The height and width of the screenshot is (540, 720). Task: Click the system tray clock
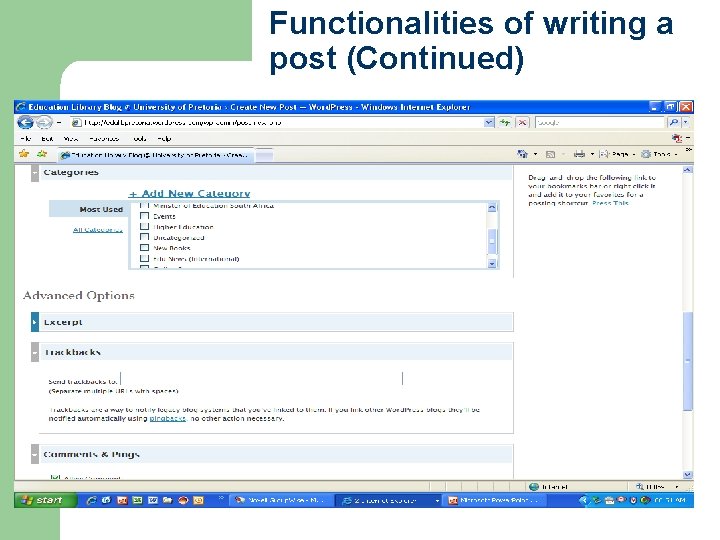click(x=671, y=500)
